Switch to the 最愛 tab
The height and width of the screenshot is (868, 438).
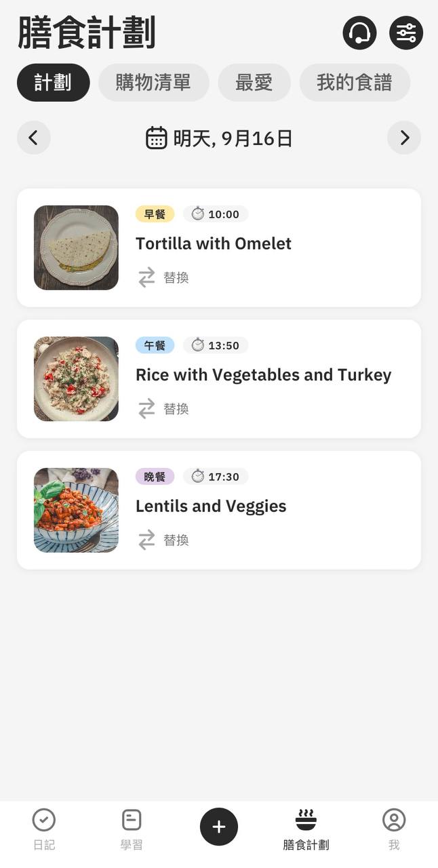[x=254, y=83]
